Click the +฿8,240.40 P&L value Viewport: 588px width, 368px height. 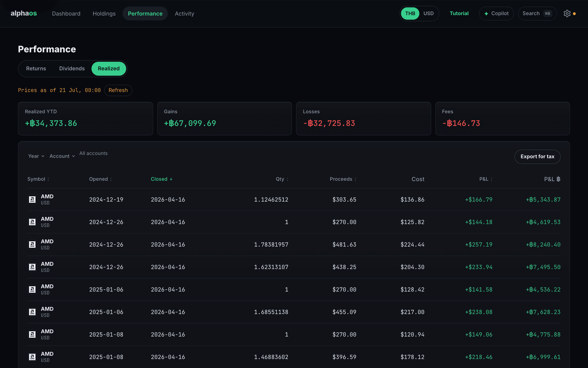coord(543,245)
